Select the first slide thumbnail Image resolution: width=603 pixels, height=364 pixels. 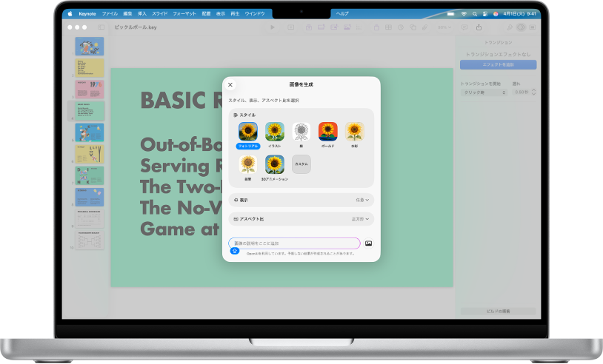pyautogui.click(x=90, y=47)
